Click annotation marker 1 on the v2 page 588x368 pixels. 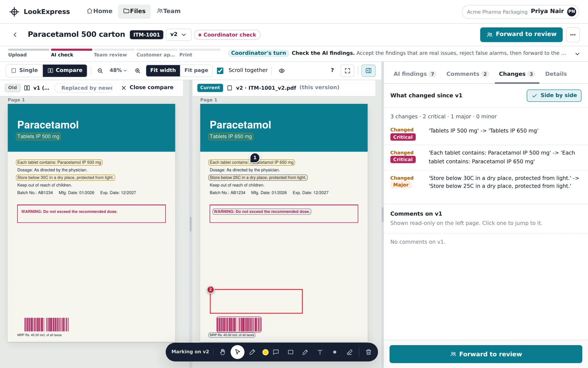(255, 158)
